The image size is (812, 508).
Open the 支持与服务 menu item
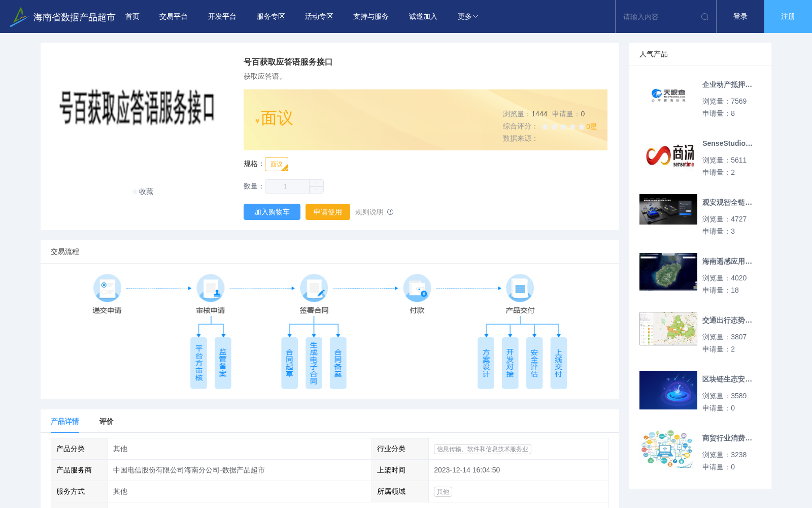coord(371,17)
